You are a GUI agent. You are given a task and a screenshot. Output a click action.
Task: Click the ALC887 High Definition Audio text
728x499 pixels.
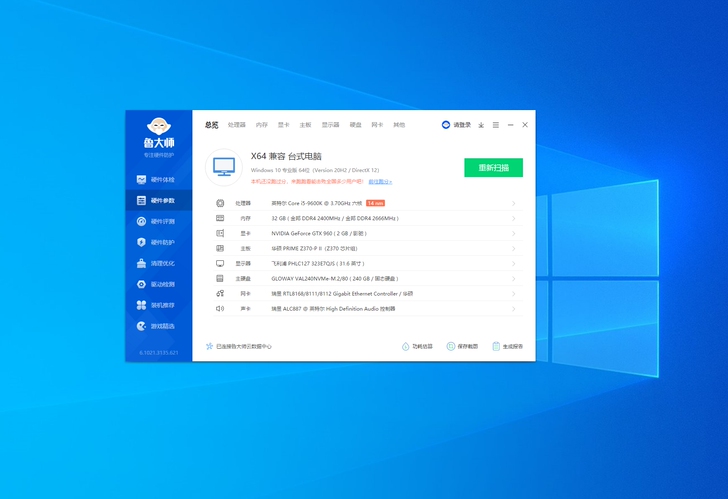pos(333,309)
